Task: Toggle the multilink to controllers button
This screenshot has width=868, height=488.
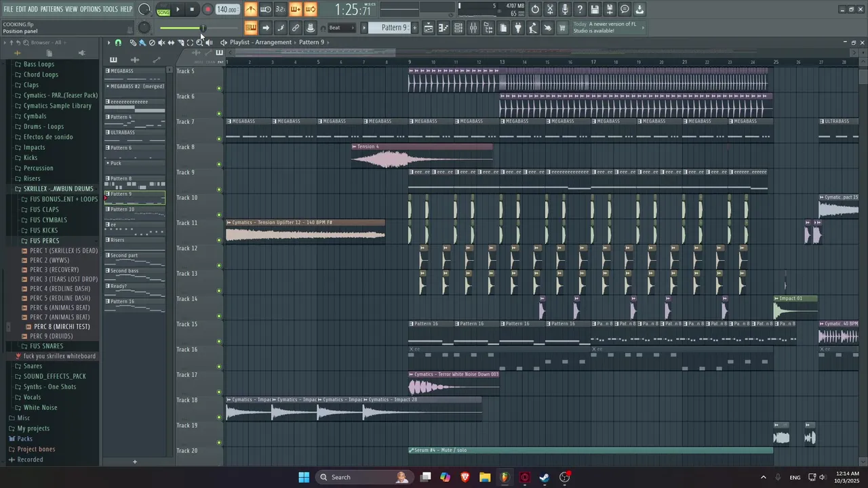Action: tap(296, 28)
